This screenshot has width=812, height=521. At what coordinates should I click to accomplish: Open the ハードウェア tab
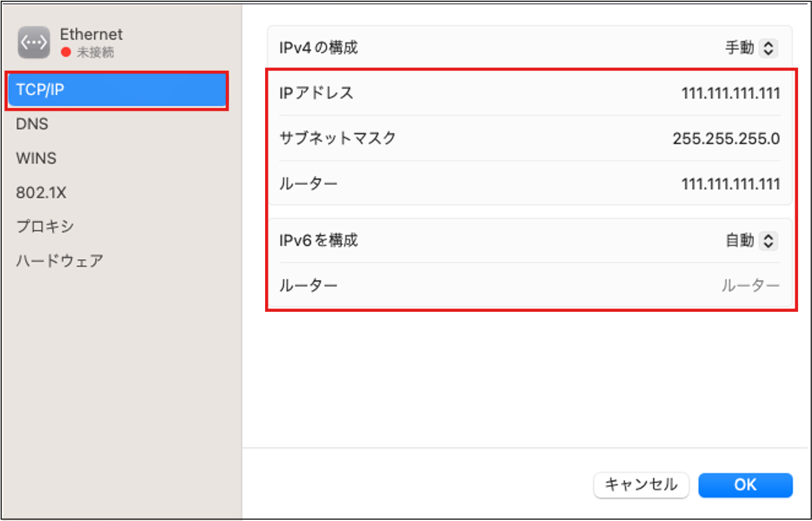pyautogui.click(x=60, y=260)
